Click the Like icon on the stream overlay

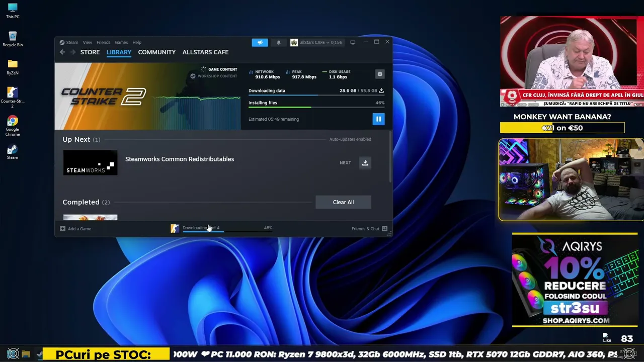coord(607,337)
